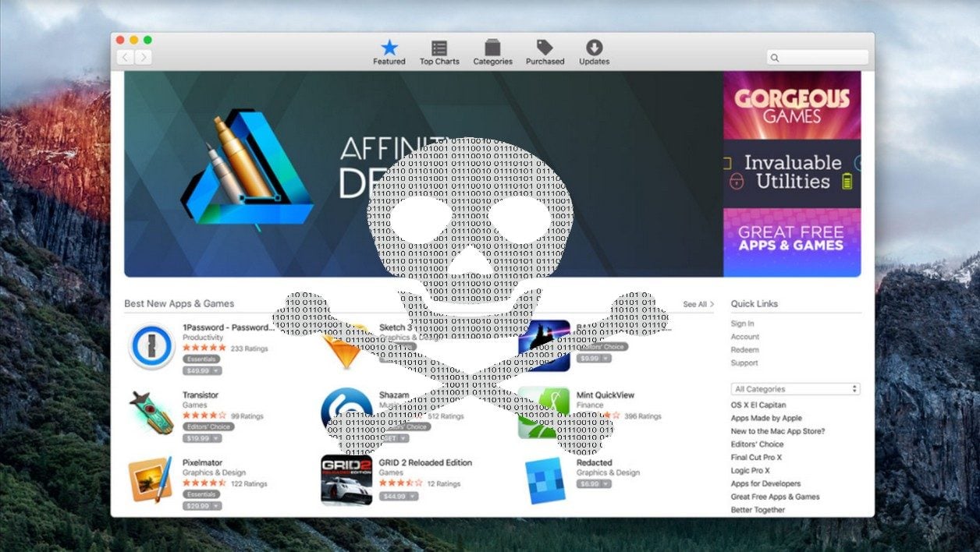Screen dimensions: 980x552
Task: Click the Best New Apps & Games heading
Action: (x=179, y=304)
